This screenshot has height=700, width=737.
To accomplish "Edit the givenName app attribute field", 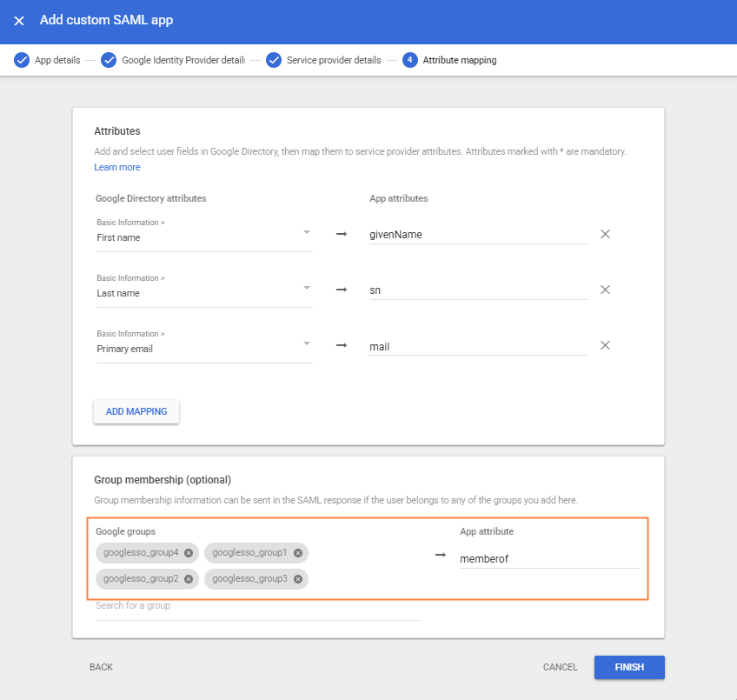I will 478,234.
